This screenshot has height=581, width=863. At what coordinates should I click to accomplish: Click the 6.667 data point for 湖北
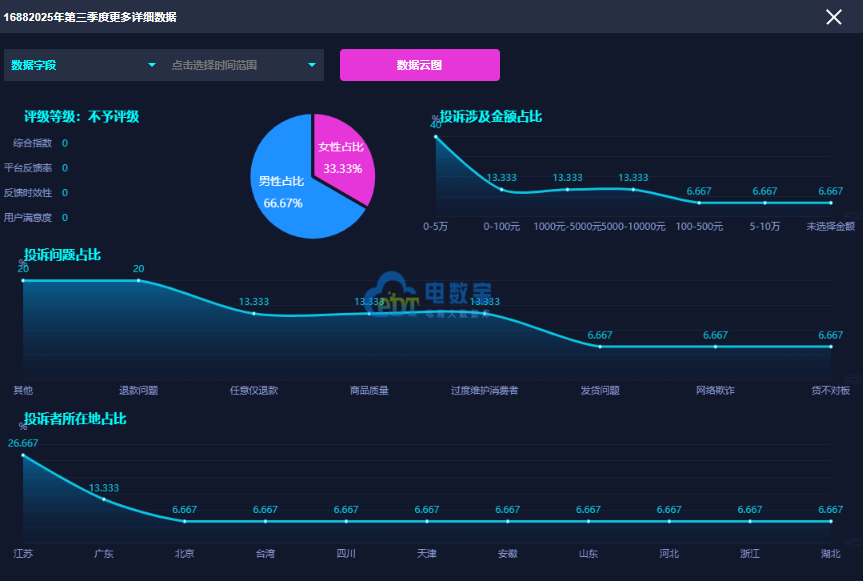click(x=830, y=521)
